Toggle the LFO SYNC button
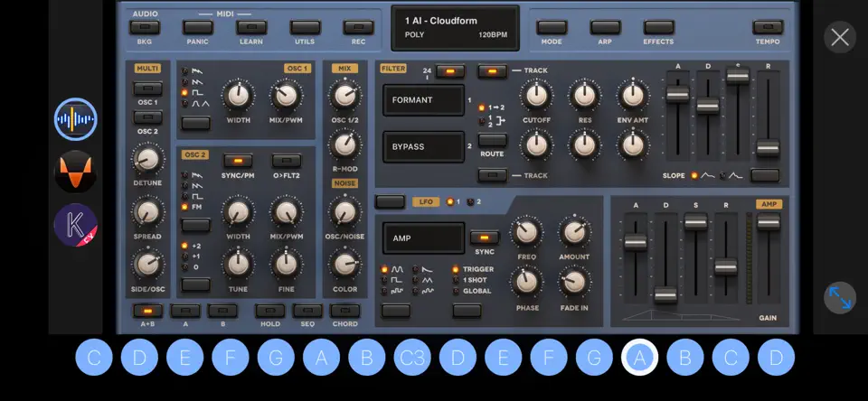 point(485,238)
